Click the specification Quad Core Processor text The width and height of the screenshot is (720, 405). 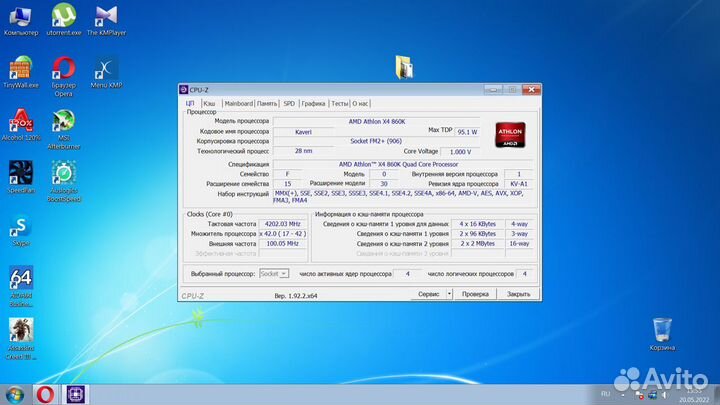(x=399, y=164)
